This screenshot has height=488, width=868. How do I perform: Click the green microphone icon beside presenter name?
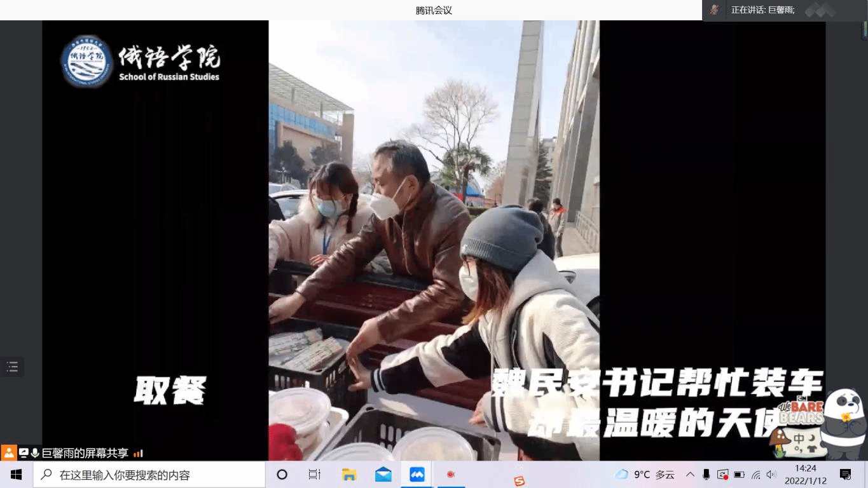click(x=35, y=453)
